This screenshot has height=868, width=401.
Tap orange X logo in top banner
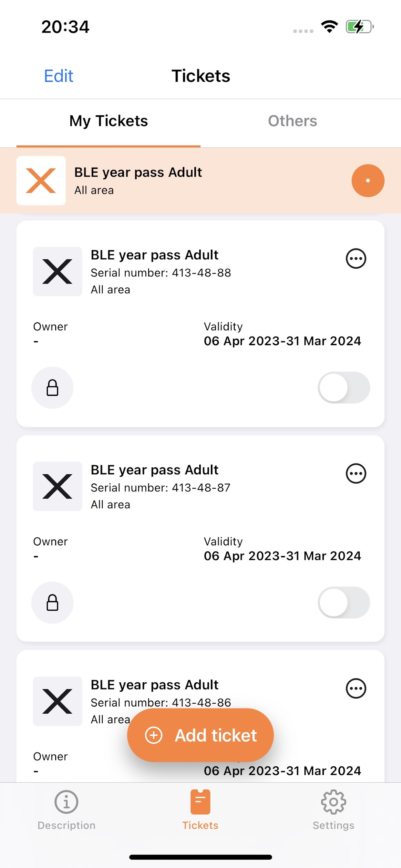pyautogui.click(x=41, y=181)
